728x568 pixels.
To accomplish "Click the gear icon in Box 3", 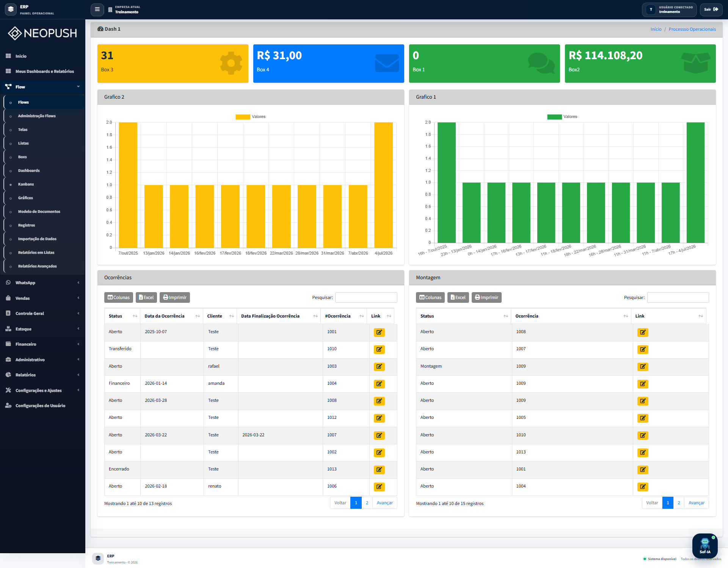I will coord(231,63).
